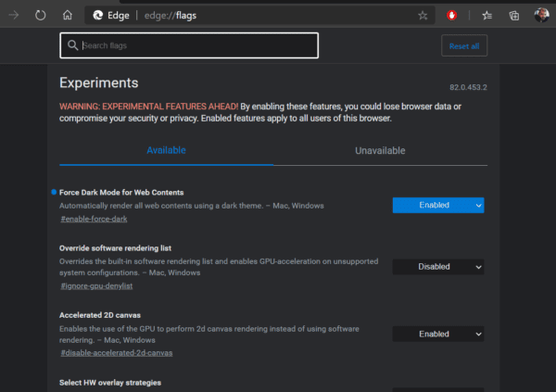Click the Select HW overlay strategies title
This screenshot has width=556, height=392.
pos(110,383)
